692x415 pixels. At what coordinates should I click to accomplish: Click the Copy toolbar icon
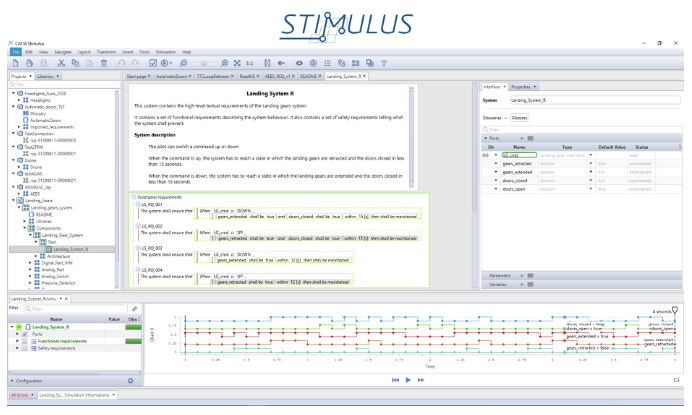75,63
